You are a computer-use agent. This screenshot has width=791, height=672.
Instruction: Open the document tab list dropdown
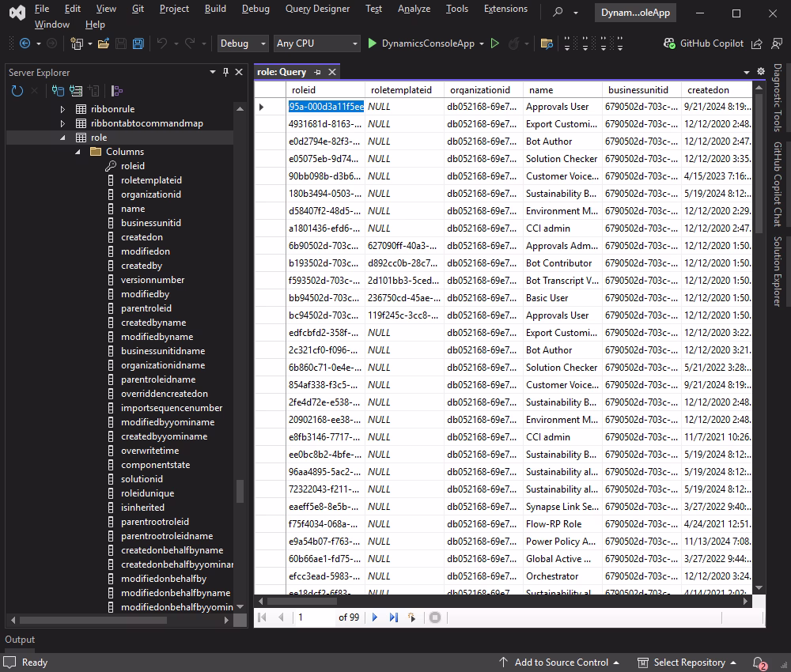tap(747, 72)
